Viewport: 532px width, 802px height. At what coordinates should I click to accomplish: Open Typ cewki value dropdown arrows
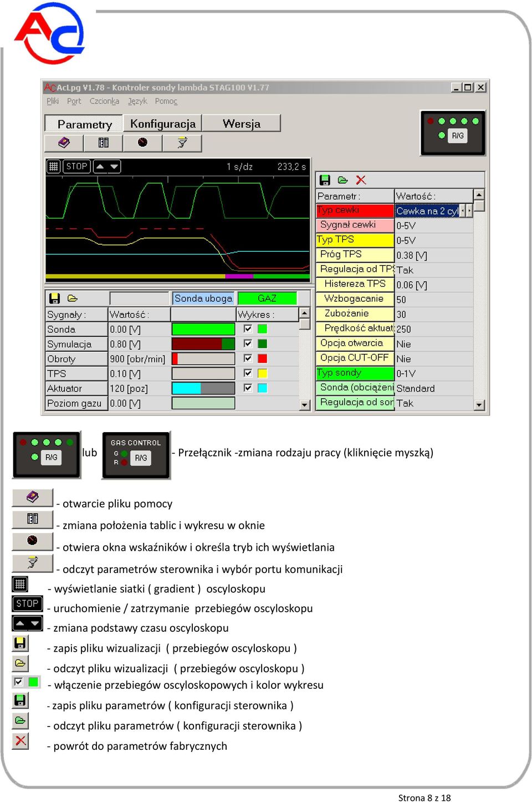point(467,211)
